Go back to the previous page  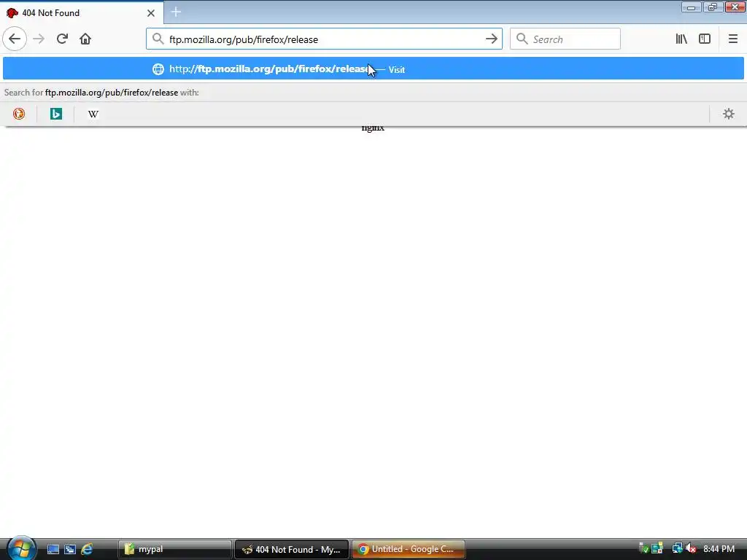pos(15,39)
